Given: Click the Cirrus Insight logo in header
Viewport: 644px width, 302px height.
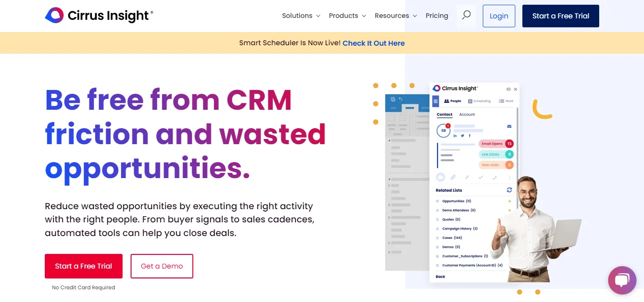Looking at the screenshot, I should [x=99, y=16].
